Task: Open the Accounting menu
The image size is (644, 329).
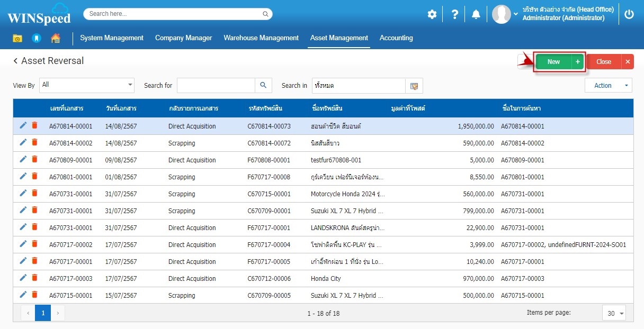Action: 396,38
